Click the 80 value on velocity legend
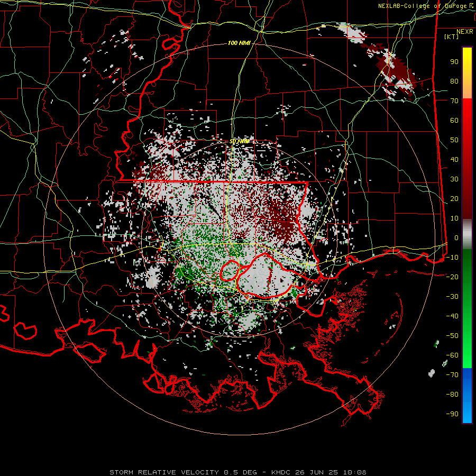 pos(454,81)
